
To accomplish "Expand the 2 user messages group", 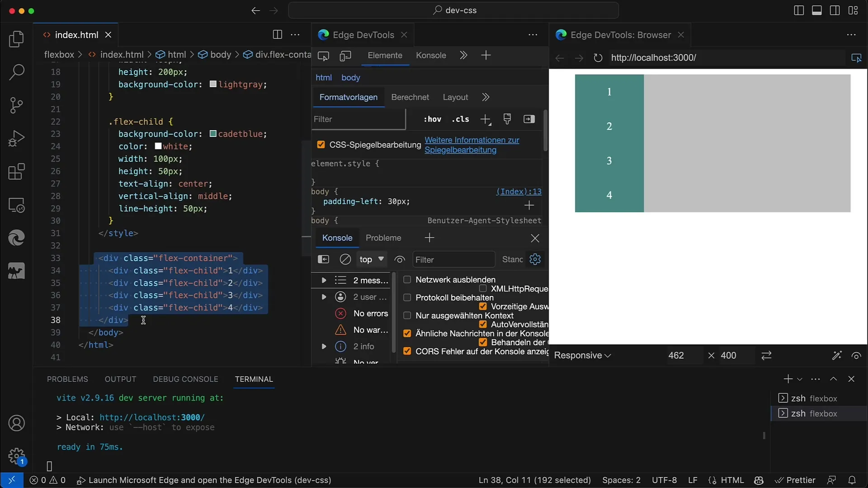I will point(324,297).
